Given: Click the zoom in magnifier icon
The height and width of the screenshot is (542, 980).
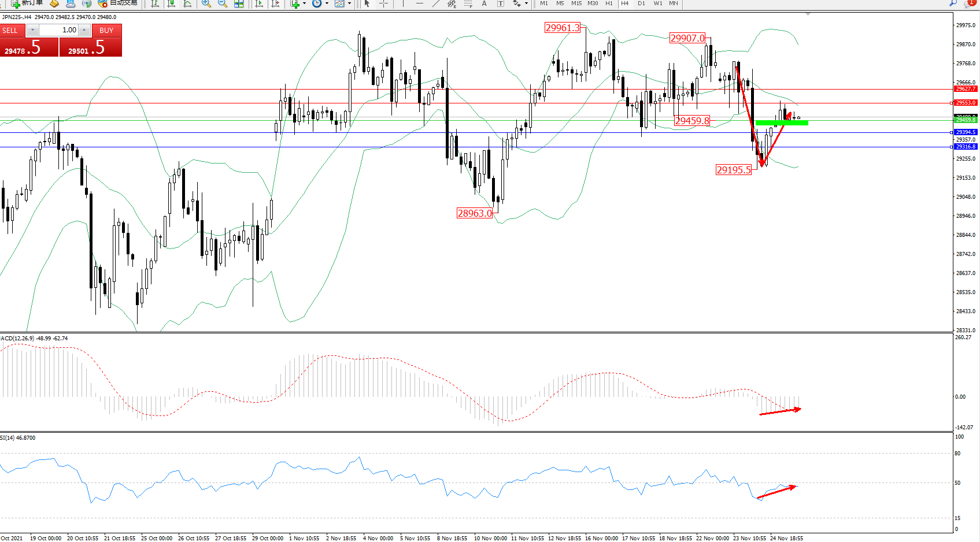Looking at the screenshot, I should 206,3.
